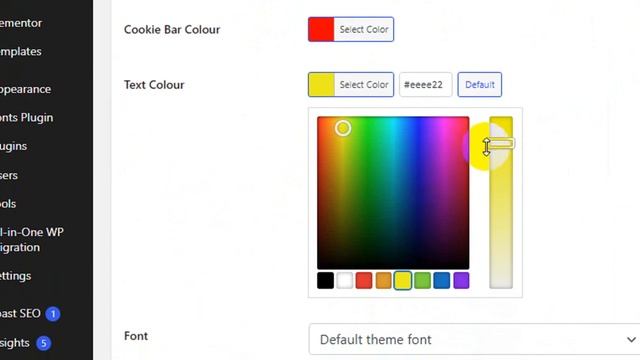This screenshot has width=640, height=360.
Task: Click the circular picker handle in colour square
Action: coord(343,128)
